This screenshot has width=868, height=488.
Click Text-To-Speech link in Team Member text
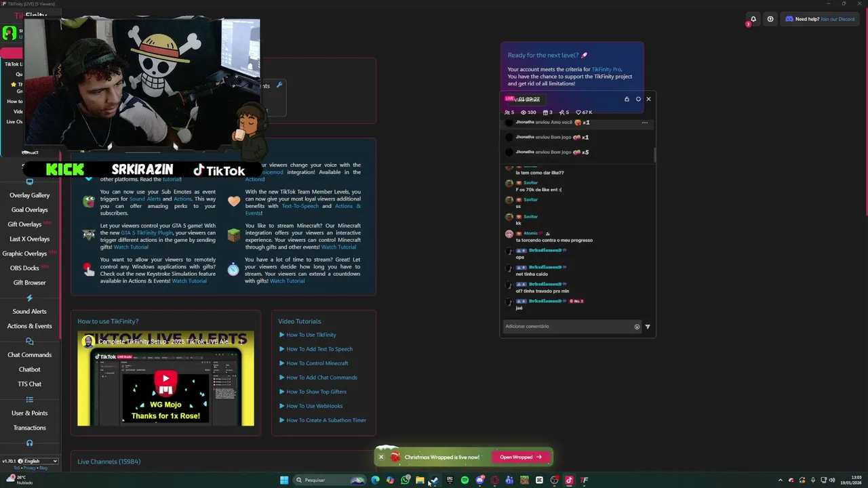(x=300, y=206)
